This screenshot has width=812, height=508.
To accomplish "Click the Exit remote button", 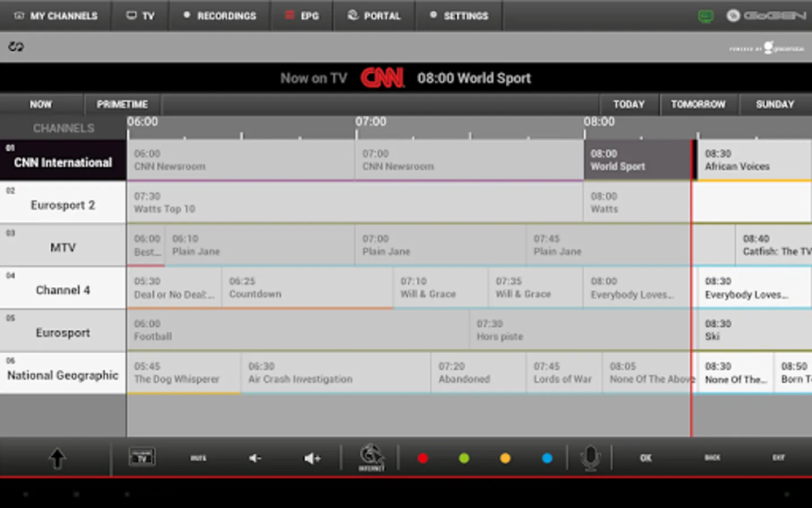I will pos(779,458).
